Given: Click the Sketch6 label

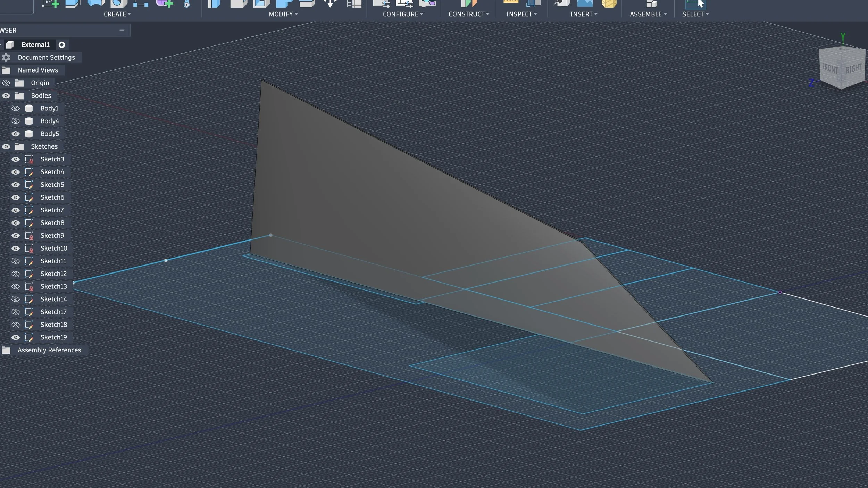Looking at the screenshot, I should 52,197.
